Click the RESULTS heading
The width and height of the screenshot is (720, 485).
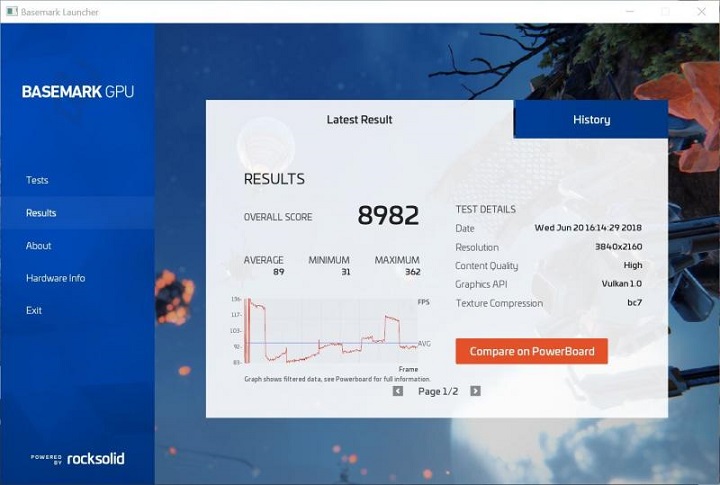[x=274, y=179]
